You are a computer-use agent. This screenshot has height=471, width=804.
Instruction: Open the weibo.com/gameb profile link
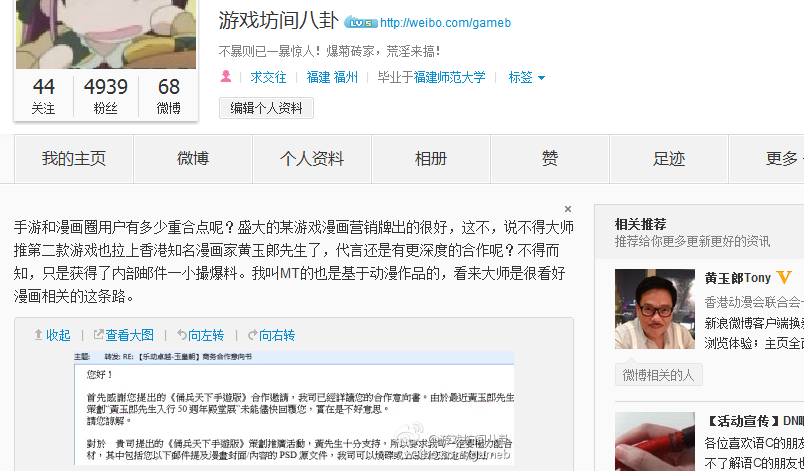click(446, 23)
